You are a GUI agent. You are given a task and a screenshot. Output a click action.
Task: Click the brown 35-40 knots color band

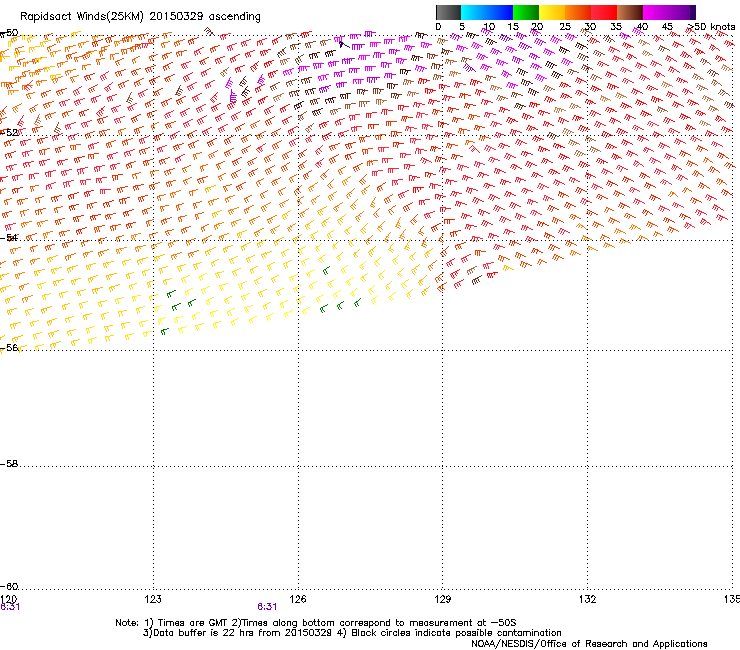click(630, 12)
